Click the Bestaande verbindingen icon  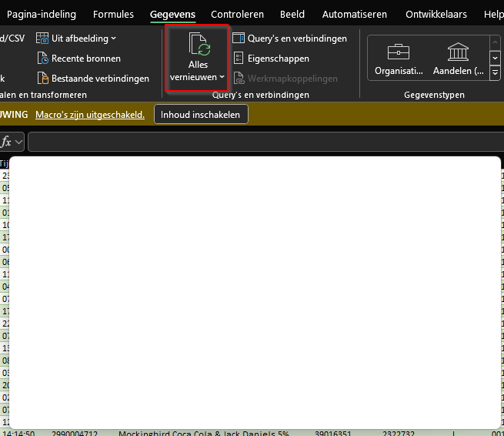tap(42, 79)
